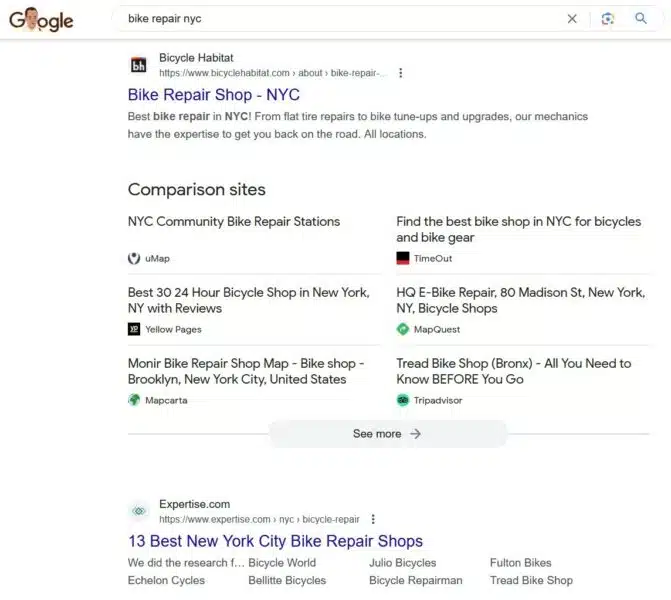Click the 'Bicycle World' sitelink

tap(282, 562)
